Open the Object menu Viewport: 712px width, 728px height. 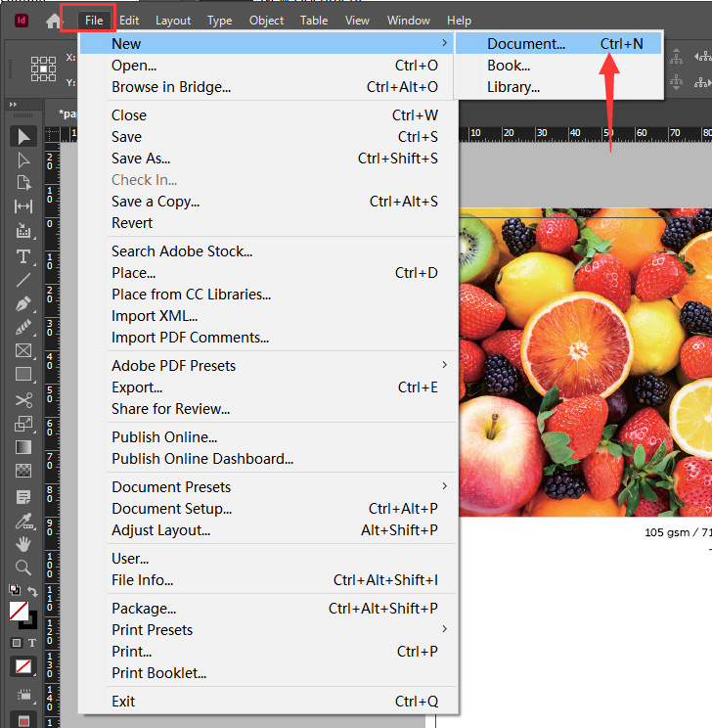pos(266,21)
